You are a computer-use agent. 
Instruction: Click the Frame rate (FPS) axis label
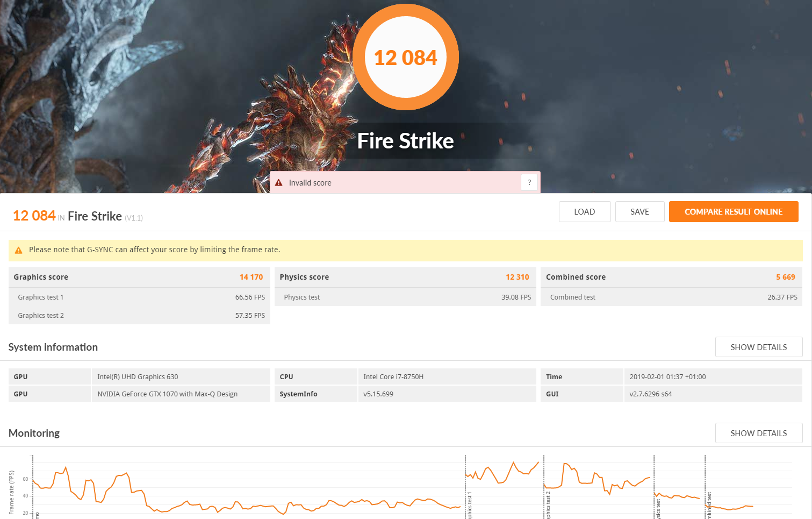coord(11,493)
